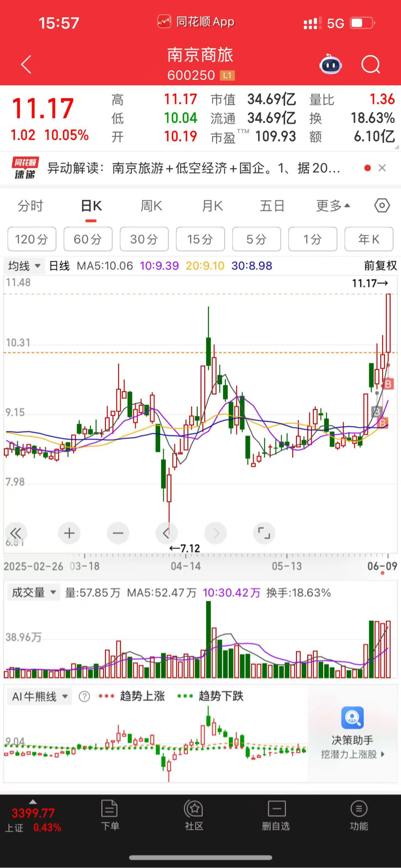The height and width of the screenshot is (868, 401).
Task: Tap MA5:10.06 label
Action: pyautogui.click(x=105, y=266)
